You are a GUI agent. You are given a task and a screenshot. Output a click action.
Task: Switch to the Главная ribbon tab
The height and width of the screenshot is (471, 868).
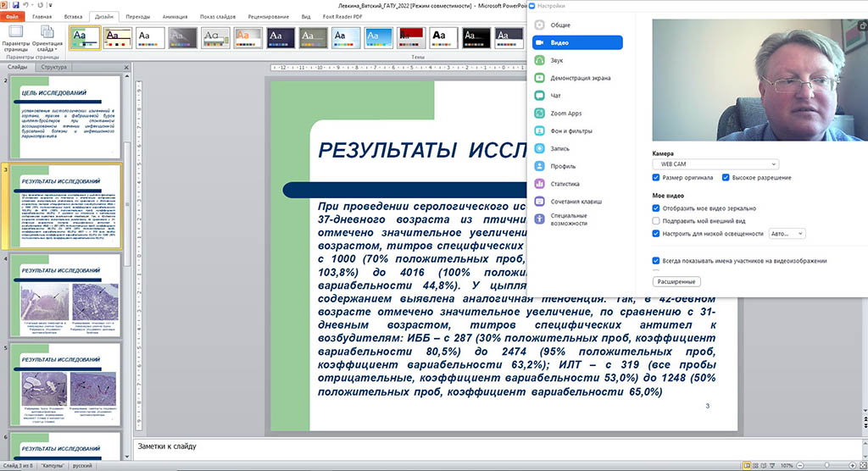click(x=42, y=17)
